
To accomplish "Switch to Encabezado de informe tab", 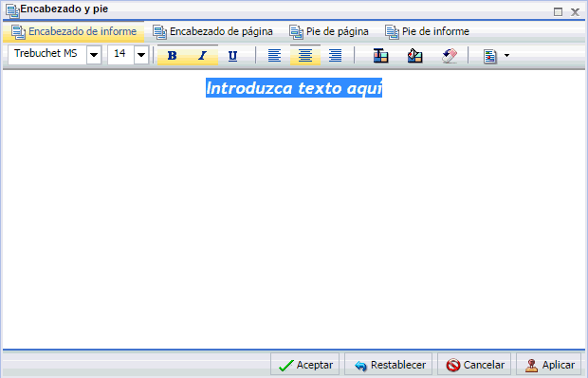I will point(74,31).
